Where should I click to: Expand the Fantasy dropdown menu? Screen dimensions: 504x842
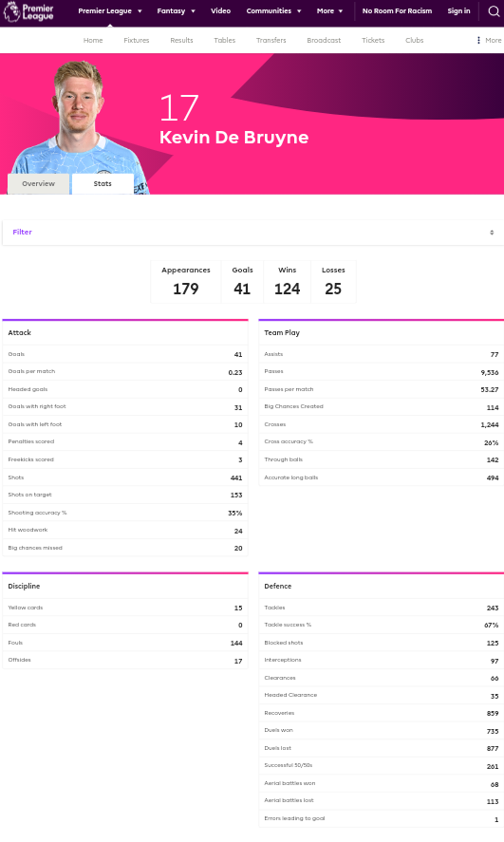click(176, 11)
